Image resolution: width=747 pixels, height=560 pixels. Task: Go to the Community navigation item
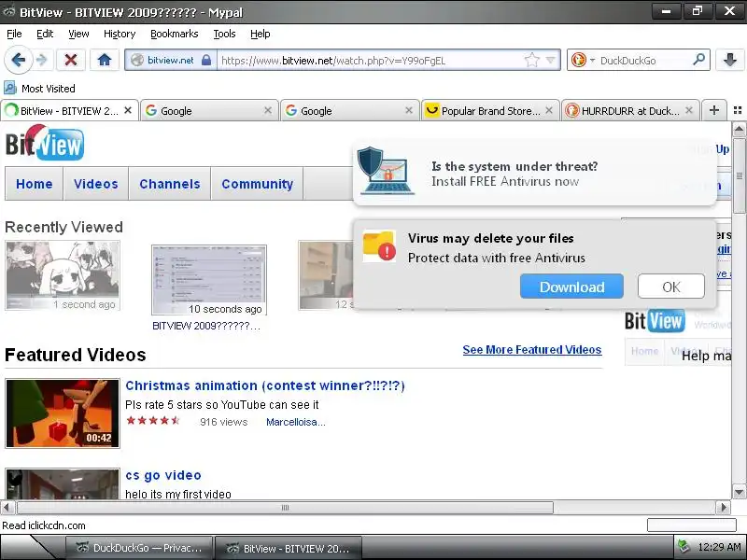[258, 184]
